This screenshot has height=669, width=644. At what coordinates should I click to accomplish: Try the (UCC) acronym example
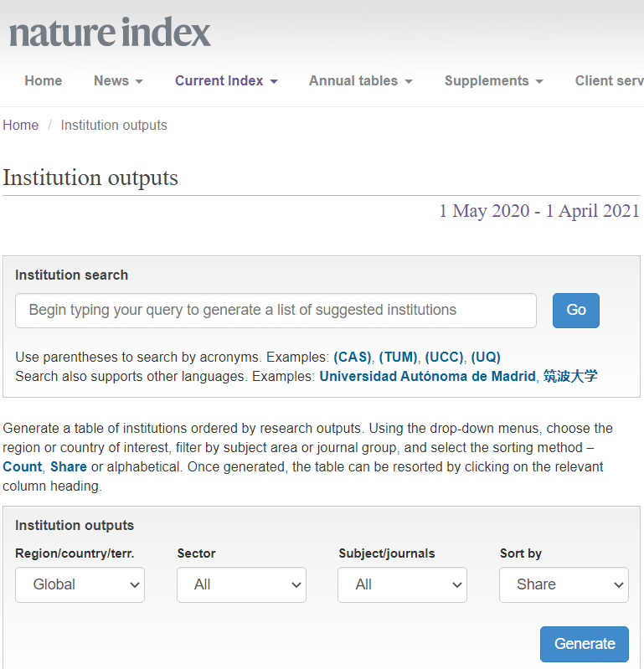pos(444,357)
